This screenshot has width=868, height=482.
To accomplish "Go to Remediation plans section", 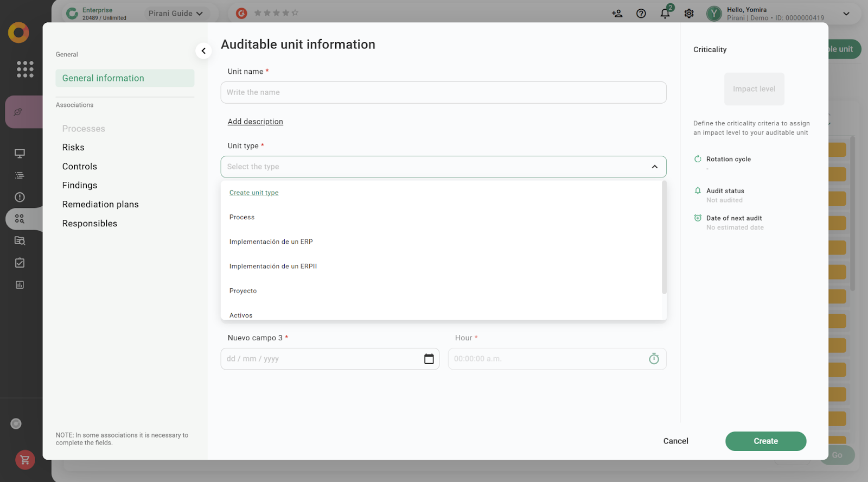I will [x=100, y=205].
